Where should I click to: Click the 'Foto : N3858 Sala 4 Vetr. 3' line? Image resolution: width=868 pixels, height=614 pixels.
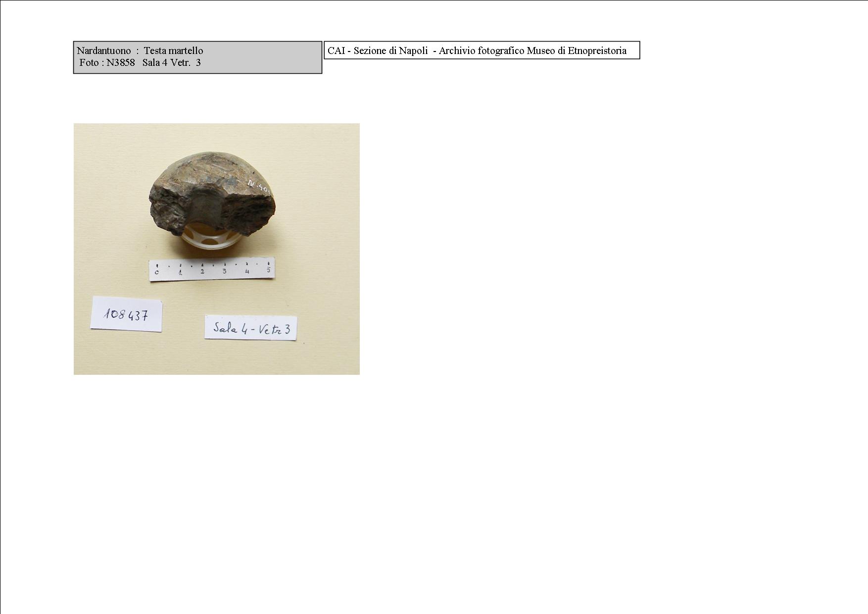point(140,62)
